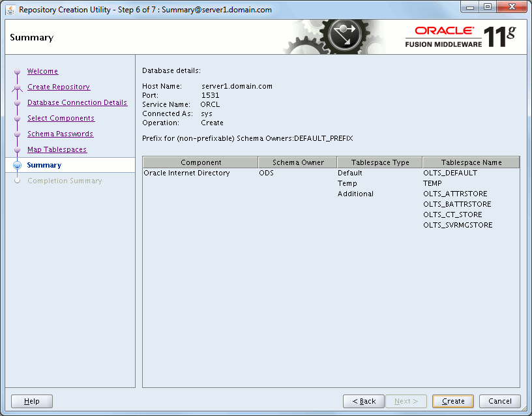Click the Component column header
532x416 pixels.
click(x=201, y=162)
